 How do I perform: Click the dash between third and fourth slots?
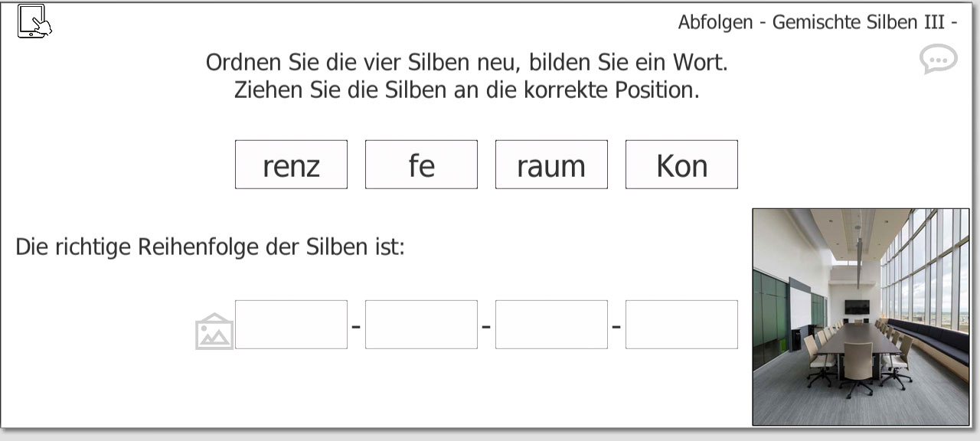point(616,327)
